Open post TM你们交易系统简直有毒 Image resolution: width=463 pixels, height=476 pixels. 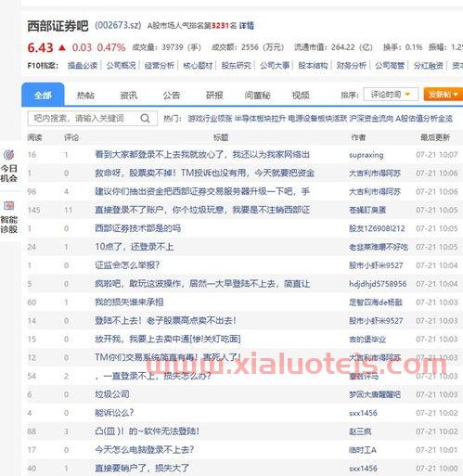click(168, 357)
